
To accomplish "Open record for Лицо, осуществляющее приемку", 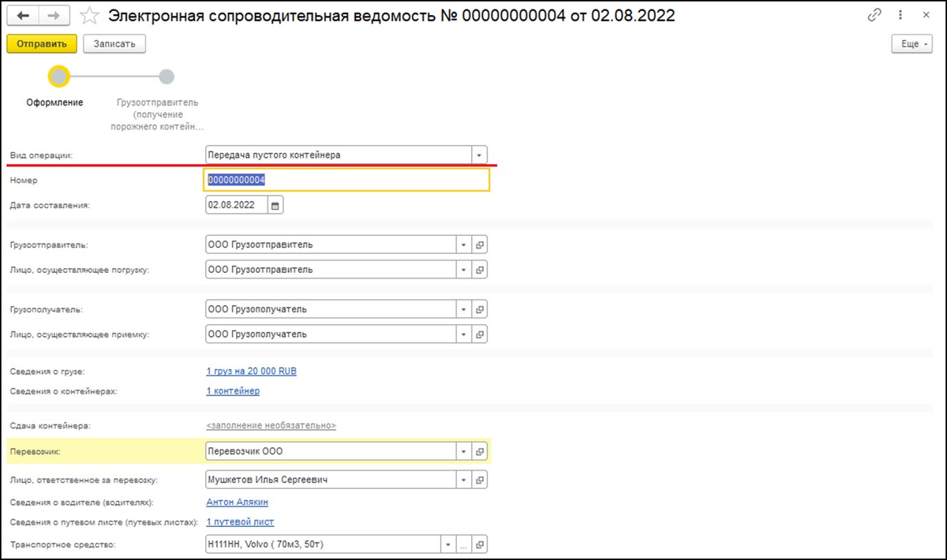I will coord(479,334).
